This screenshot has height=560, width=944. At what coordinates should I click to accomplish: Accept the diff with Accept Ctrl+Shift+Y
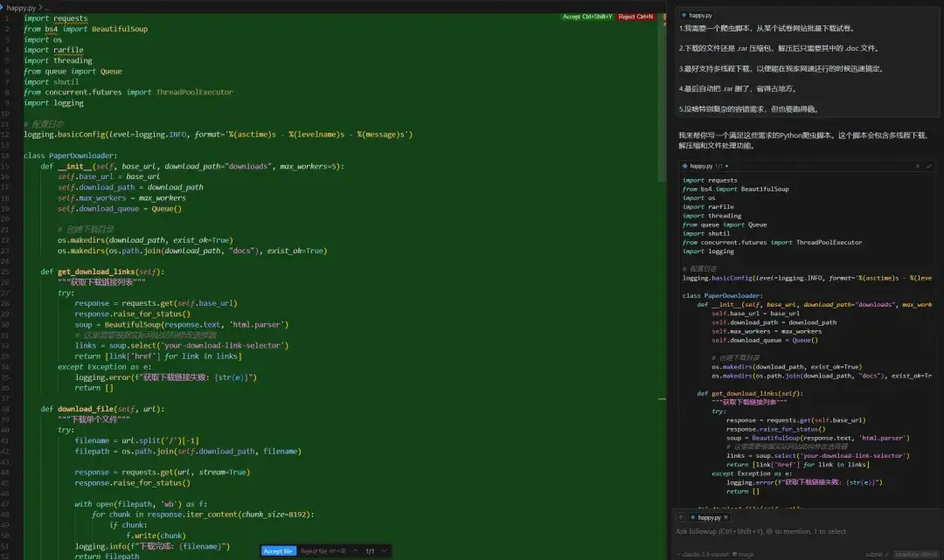587,17
